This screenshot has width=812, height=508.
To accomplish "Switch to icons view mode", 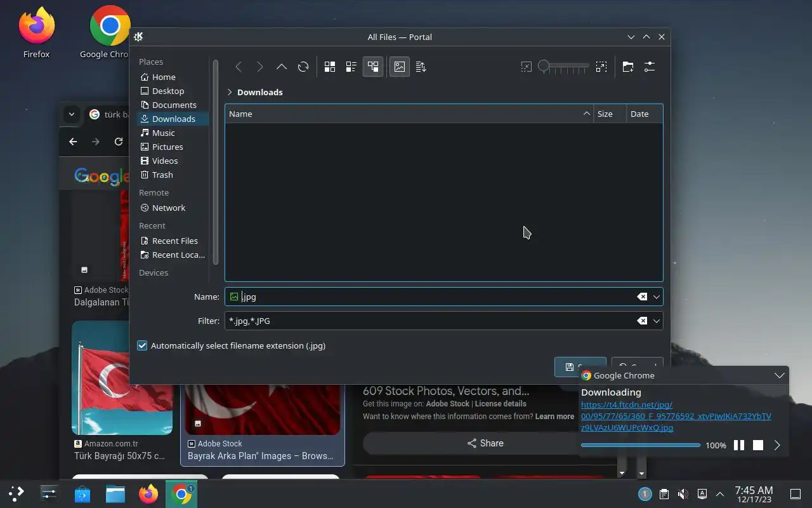I will coord(330,67).
